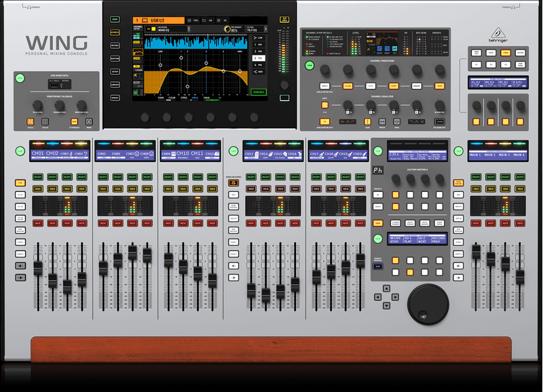
Task: Toggle the MONO monitoring button
Action: point(89,121)
